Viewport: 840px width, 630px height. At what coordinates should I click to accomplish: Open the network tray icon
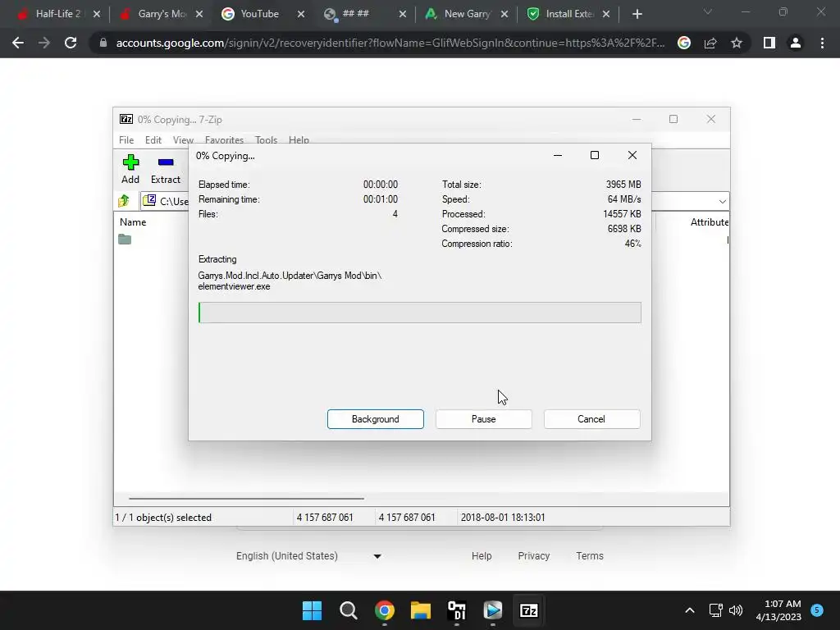pos(715,610)
